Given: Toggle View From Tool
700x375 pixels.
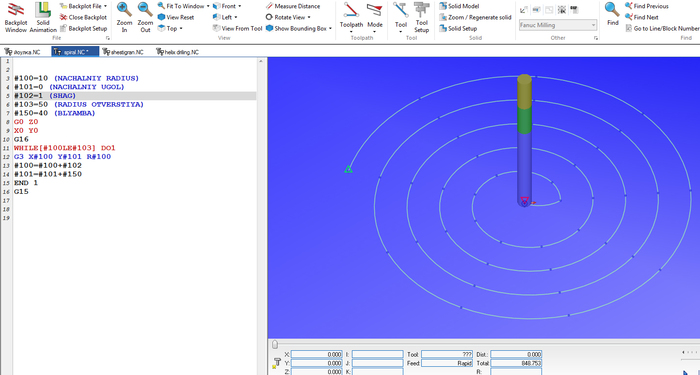Looking at the screenshot, I should pyautogui.click(x=238, y=29).
